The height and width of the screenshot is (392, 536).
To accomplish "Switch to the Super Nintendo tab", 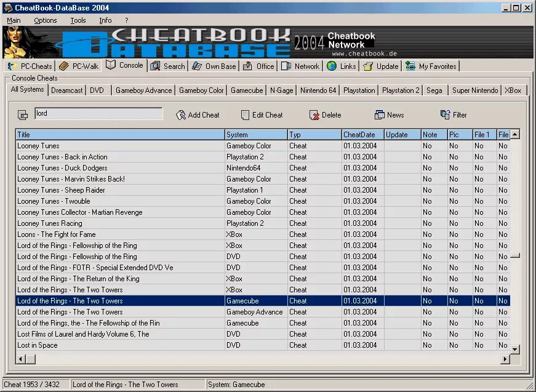I will click(475, 90).
